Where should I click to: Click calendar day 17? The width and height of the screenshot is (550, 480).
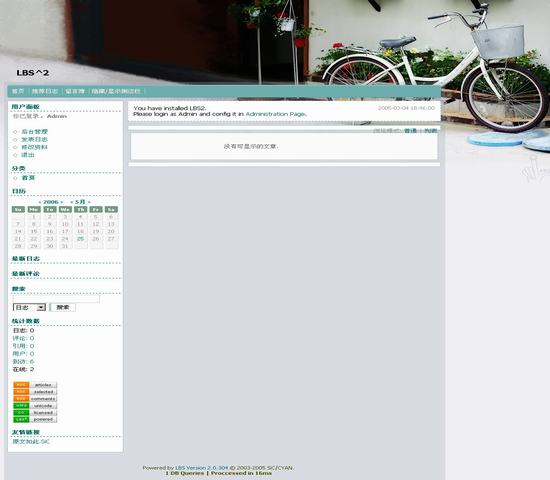coord(65,232)
